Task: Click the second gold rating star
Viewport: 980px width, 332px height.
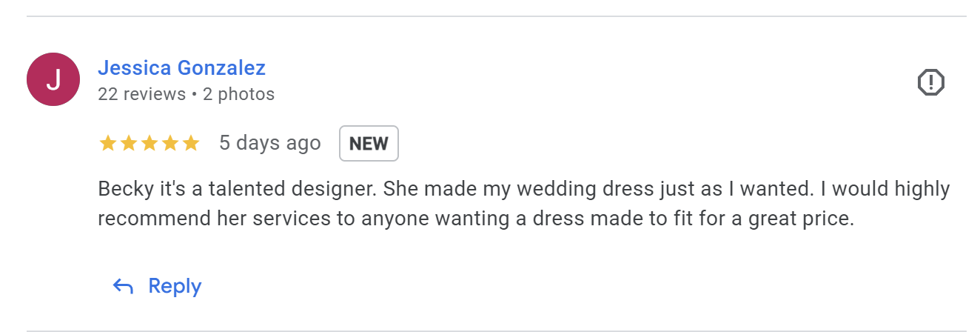Action: pos(129,143)
